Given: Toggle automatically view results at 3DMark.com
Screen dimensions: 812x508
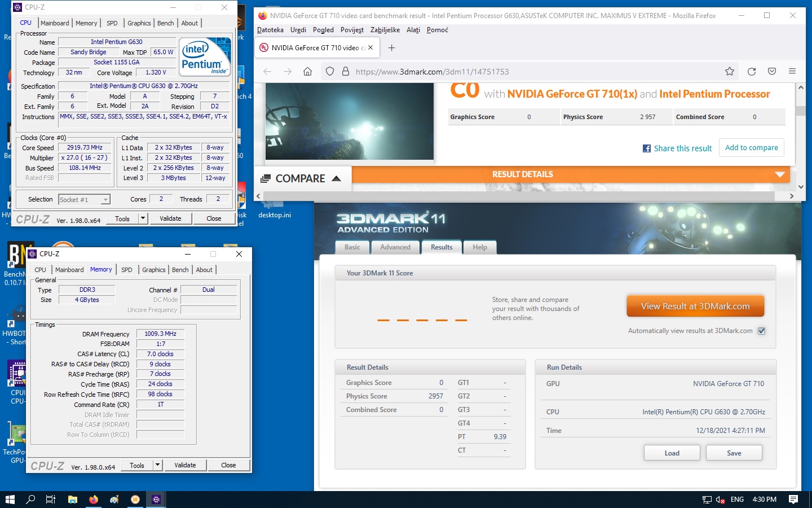Looking at the screenshot, I should coord(761,331).
